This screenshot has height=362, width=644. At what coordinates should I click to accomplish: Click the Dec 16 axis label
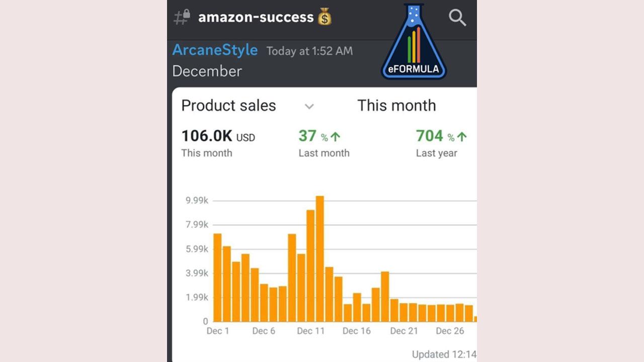(x=357, y=331)
